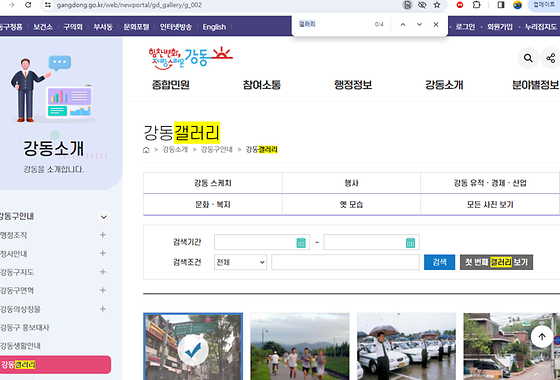Open the 검색조건 전체 dropdown

click(240, 262)
